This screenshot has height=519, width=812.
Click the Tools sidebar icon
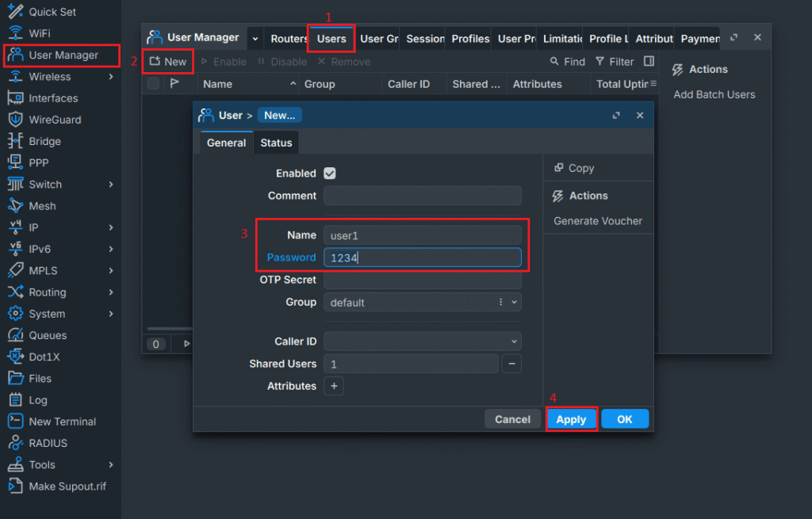16,464
